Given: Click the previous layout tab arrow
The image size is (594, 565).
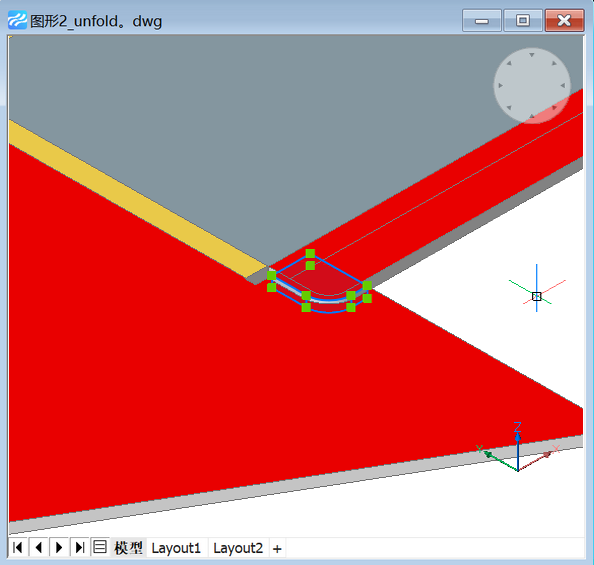Looking at the screenshot, I should click(38, 548).
